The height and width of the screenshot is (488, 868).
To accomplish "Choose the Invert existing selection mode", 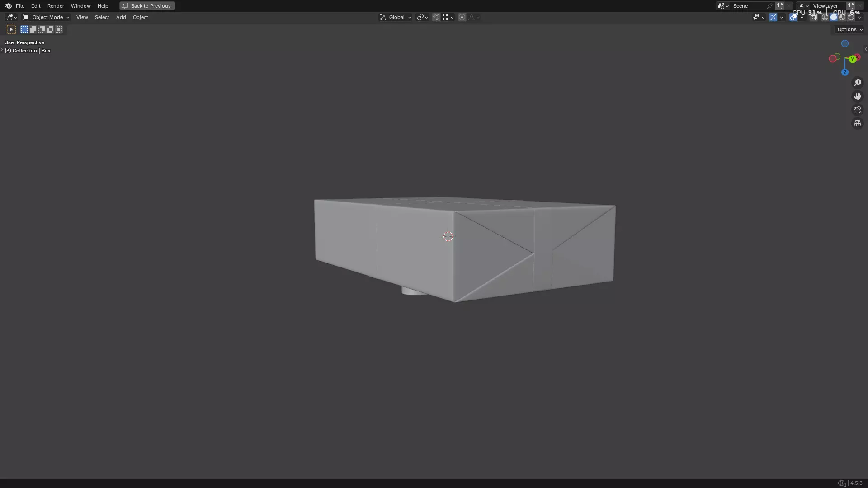I will 50,29.
